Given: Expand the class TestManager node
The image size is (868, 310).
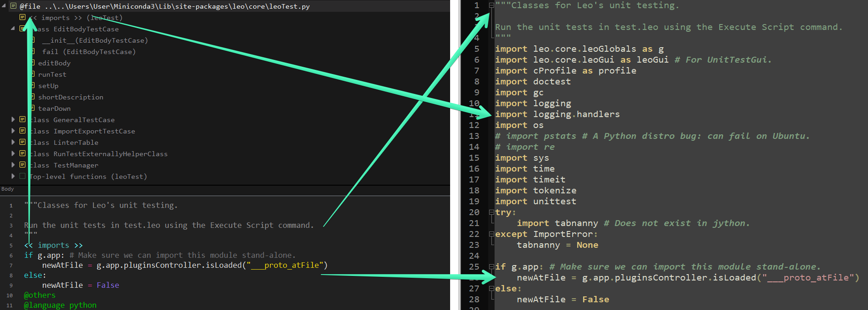Looking at the screenshot, I should click(13, 165).
